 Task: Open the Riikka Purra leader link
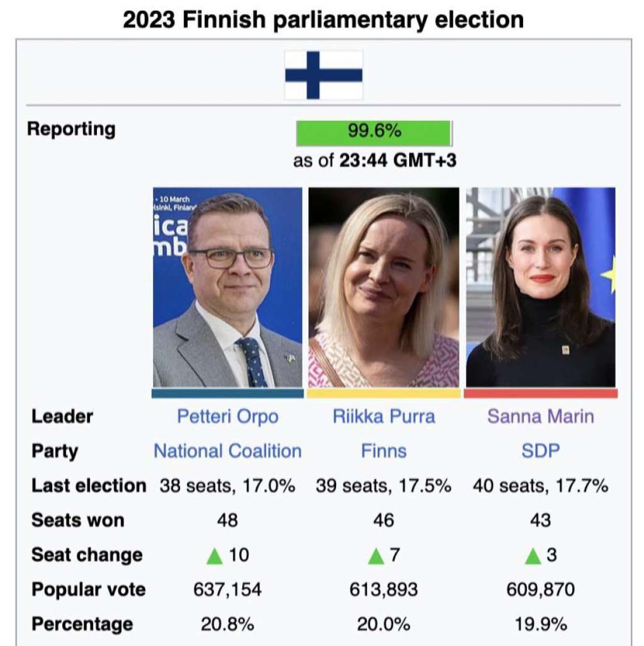coord(383,416)
